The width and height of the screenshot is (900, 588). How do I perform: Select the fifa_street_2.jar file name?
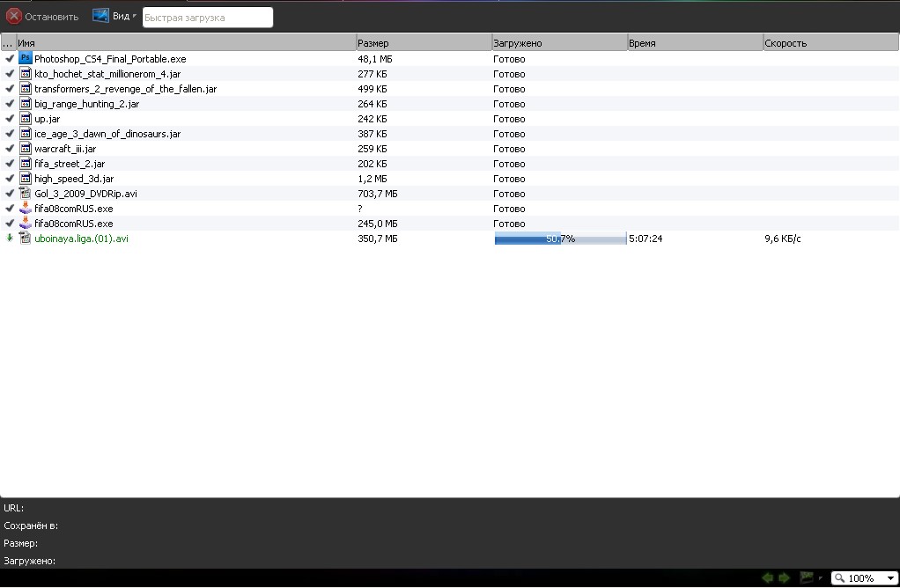click(70, 164)
